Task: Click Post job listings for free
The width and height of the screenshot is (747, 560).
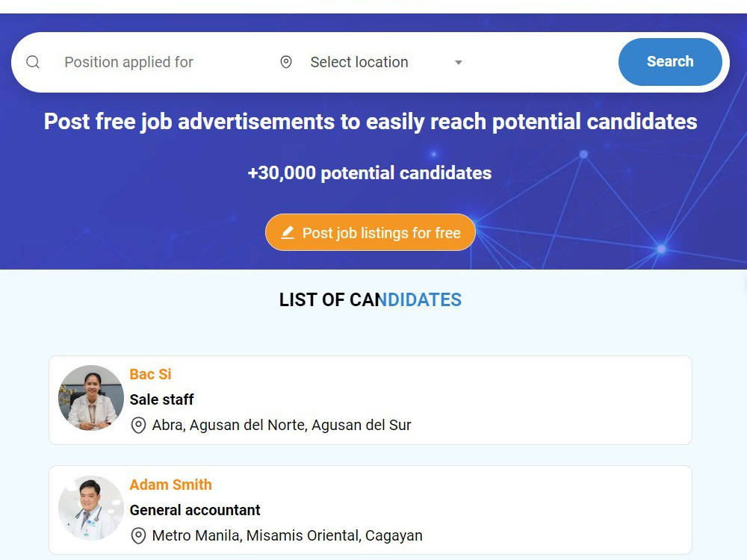Action: point(371,232)
